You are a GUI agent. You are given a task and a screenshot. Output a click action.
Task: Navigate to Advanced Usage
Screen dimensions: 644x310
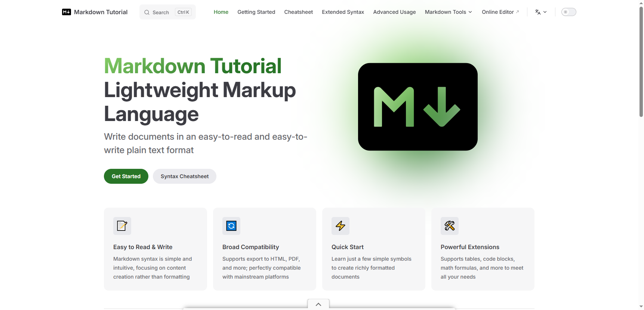tap(395, 12)
